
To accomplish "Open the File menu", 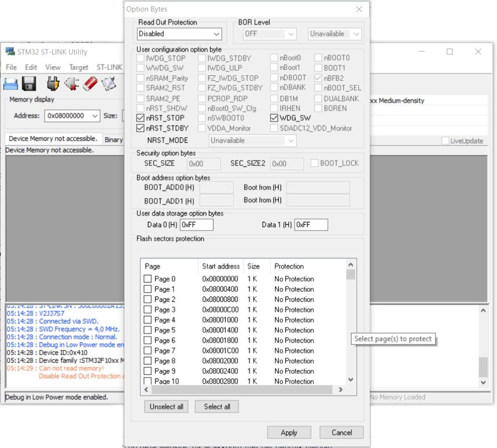I will coord(11,67).
